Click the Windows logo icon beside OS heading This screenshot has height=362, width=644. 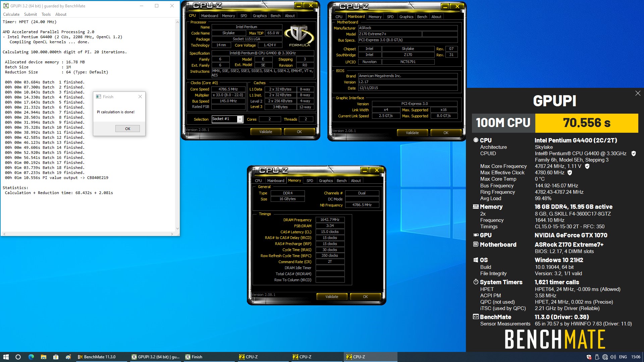point(476,260)
